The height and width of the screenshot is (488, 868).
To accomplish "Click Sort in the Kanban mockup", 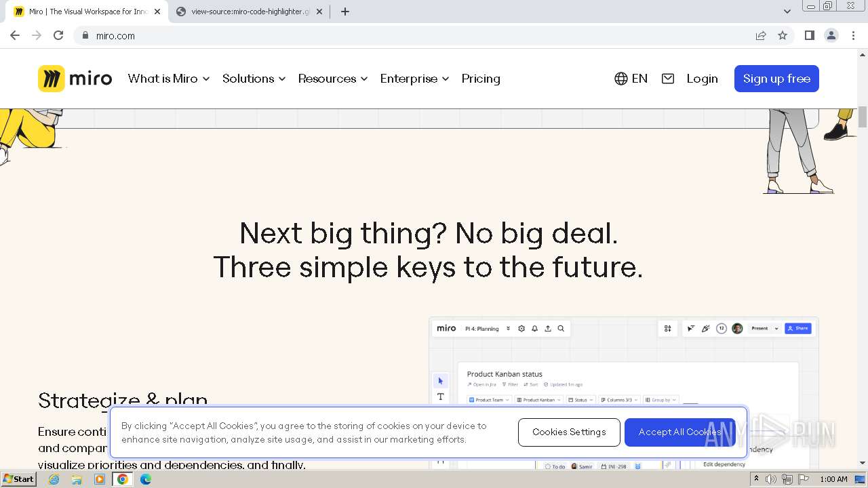I will pyautogui.click(x=531, y=385).
